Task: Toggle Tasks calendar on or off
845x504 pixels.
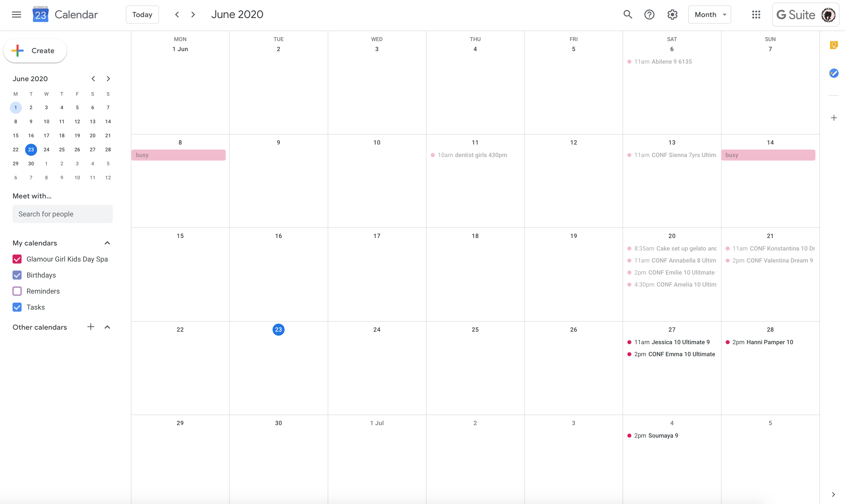Action: point(17,307)
